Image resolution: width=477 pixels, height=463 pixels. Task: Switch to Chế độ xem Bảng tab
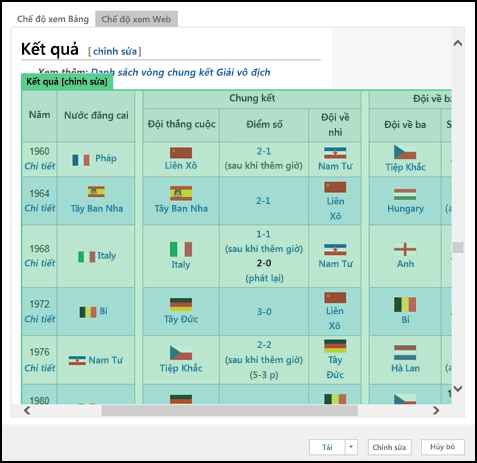pos(53,19)
